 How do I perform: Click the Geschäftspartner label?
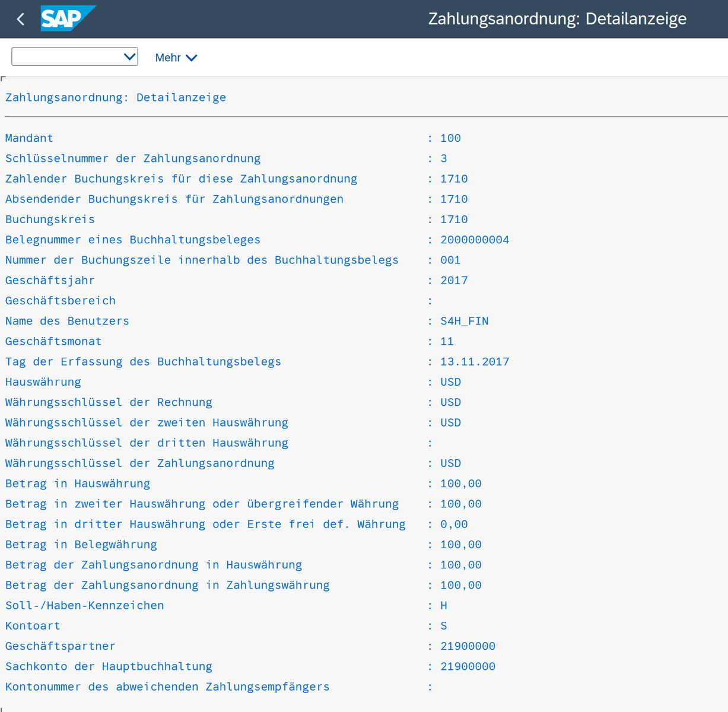point(61,646)
